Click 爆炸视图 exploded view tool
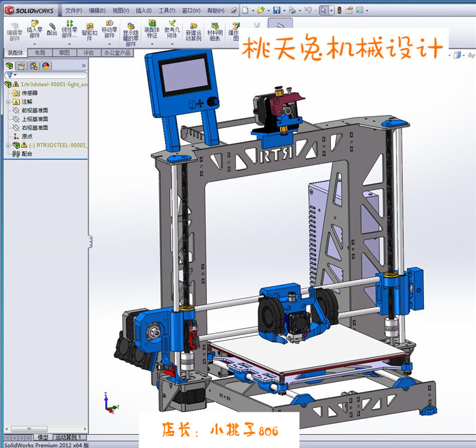 (234, 32)
